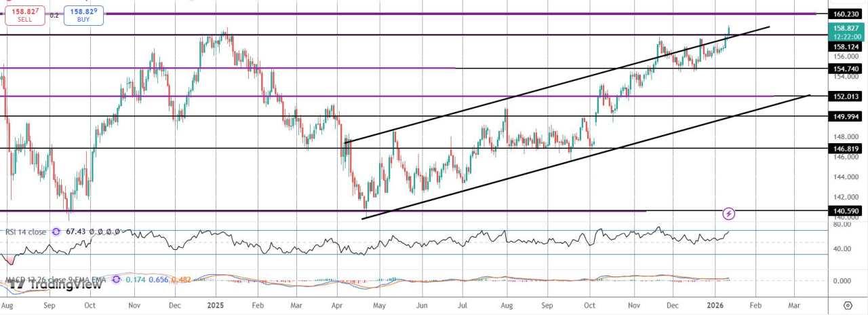This screenshot has height=315, width=868.
Task: Click the purple lightning bolt icon on the chart
Action: coord(729,213)
